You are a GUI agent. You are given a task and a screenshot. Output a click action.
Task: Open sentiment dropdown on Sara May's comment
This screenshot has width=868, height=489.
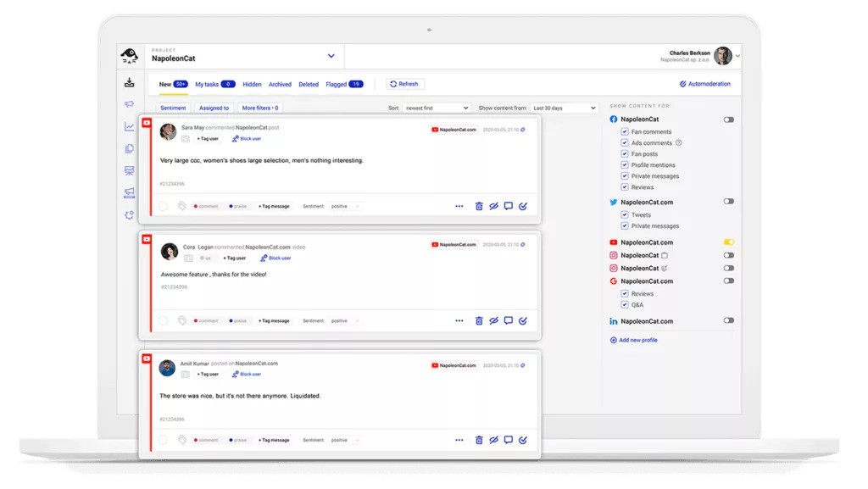pyautogui.click(x=345, y=206)
